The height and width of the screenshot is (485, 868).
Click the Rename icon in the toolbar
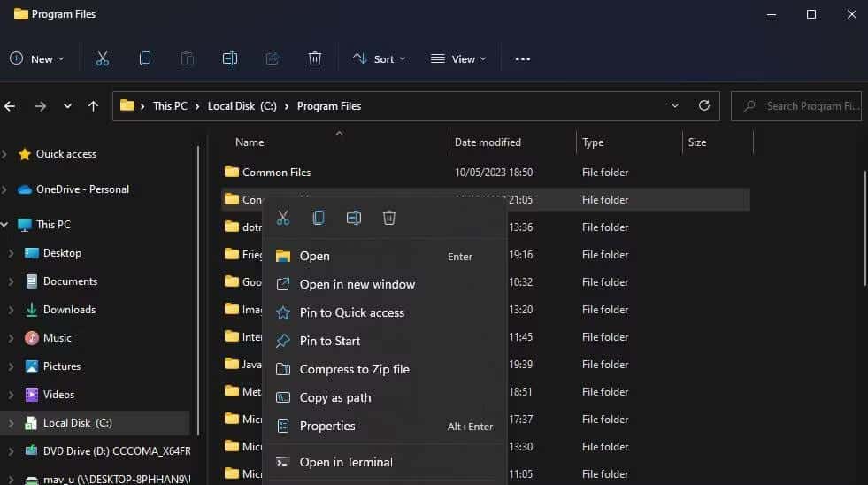[x=230, y=58]
